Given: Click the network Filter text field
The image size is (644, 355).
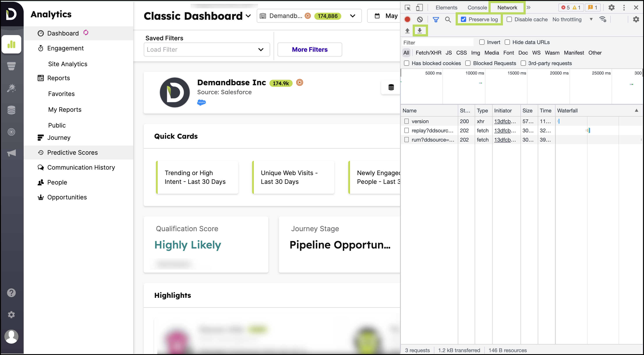Looking at the screenshot, I should click(437, 43).
